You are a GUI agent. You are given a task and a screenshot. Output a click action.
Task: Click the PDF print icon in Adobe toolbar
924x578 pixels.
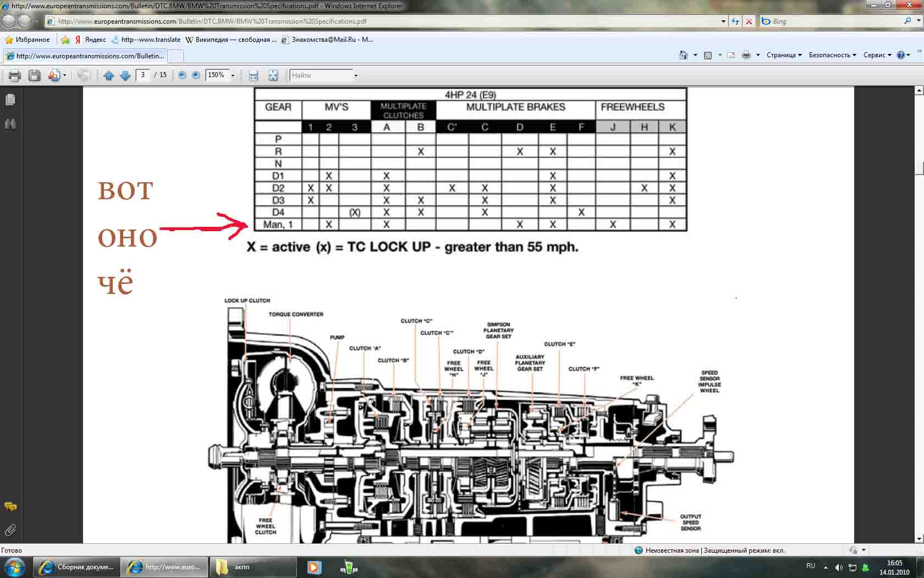coord(14,75)
